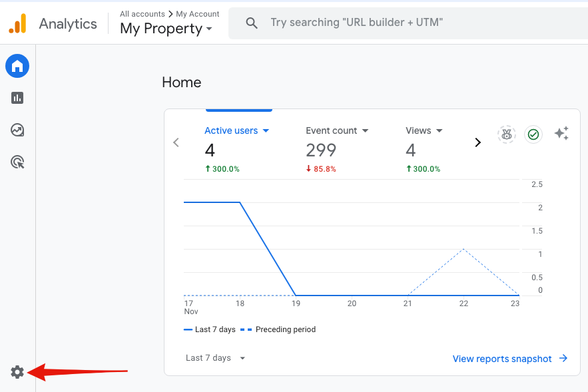Screen dimensions: 588x392
Task: Open Reports bar-chart icon in sidebar
Action: point(17,98)
